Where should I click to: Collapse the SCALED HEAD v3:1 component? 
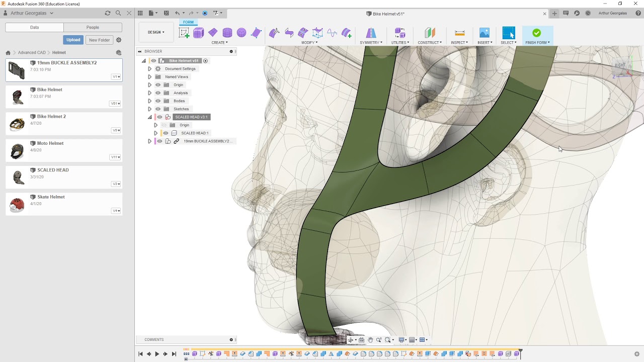(x=149, y=117)
